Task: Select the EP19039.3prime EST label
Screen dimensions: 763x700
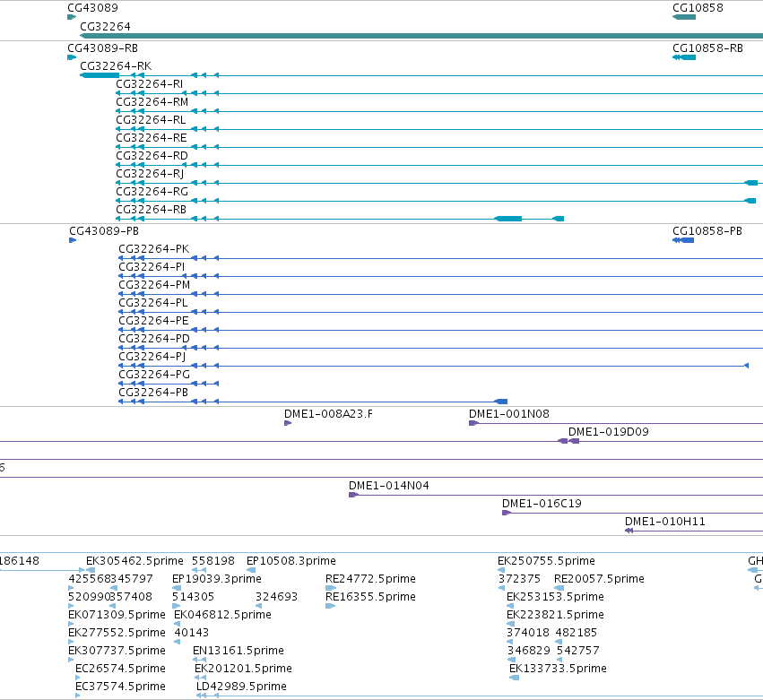Action: 217,579
